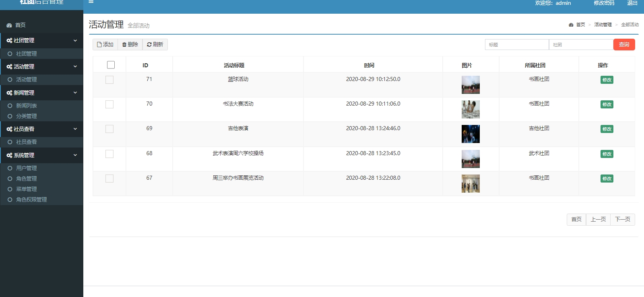Click 修改密码 in the top bar
Image resolution: width=644 pixels, height=297 pixels.
[x=604, y=3]
